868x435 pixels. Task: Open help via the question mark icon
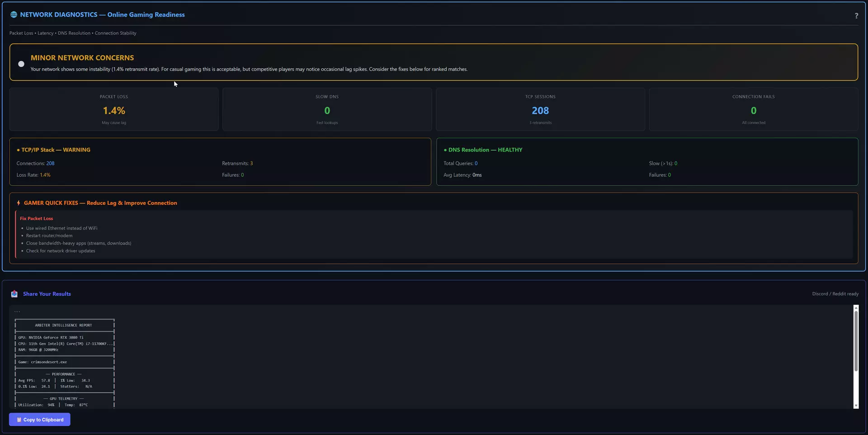856,16
